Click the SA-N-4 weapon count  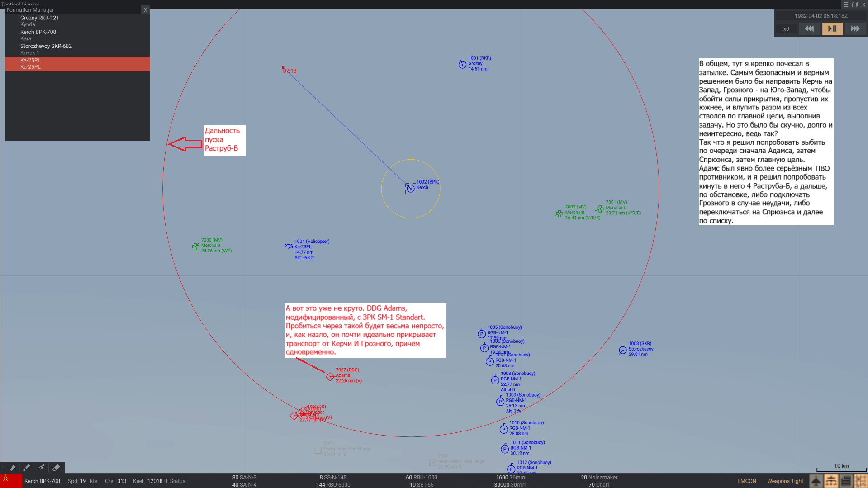click(244, 485)
